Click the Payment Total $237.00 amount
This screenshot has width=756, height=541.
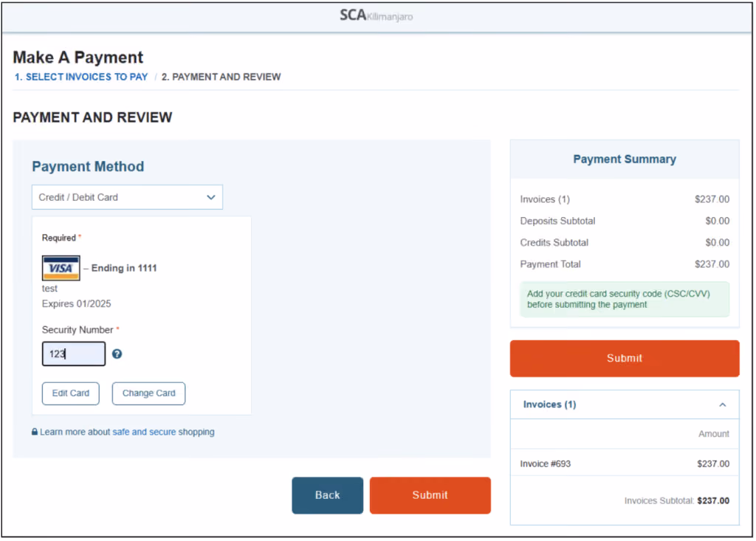(x=712, y=264)
